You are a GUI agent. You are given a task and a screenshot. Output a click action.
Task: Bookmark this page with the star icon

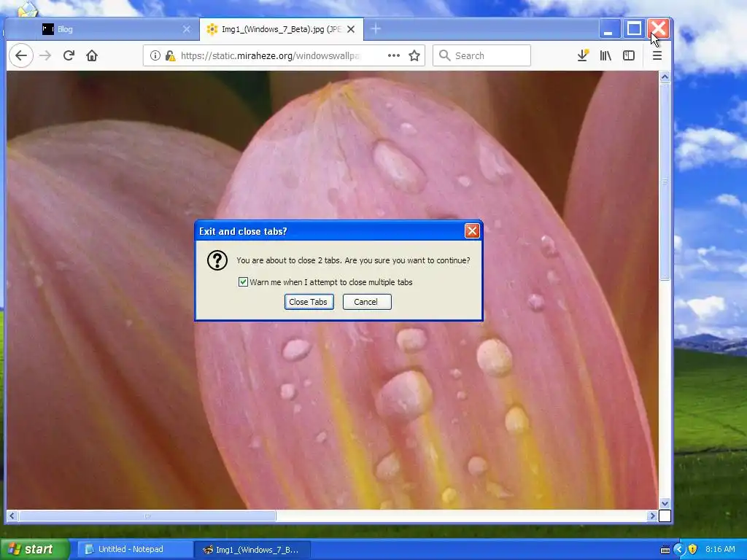[x=414, y=55]
